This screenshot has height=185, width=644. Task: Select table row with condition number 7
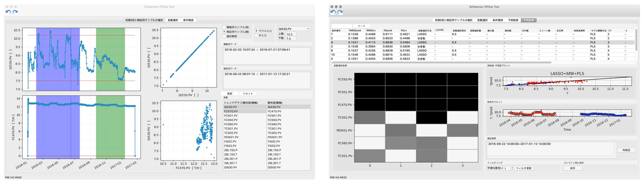click(482, 34)
